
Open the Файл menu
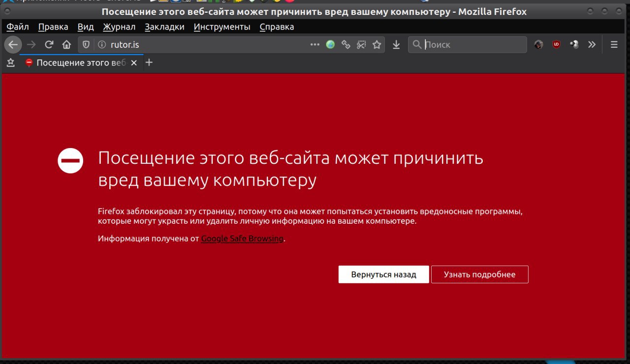(x=18, y=27)
